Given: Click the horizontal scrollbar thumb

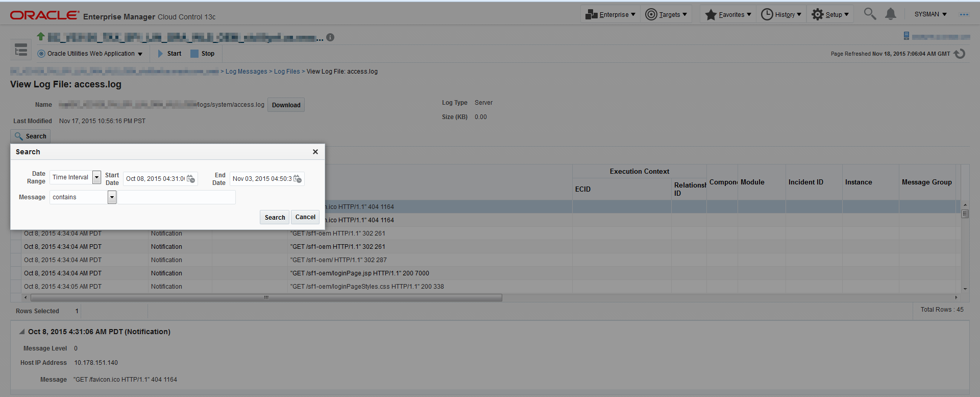Looking at the screenshot, I should [x=266, y=297].
